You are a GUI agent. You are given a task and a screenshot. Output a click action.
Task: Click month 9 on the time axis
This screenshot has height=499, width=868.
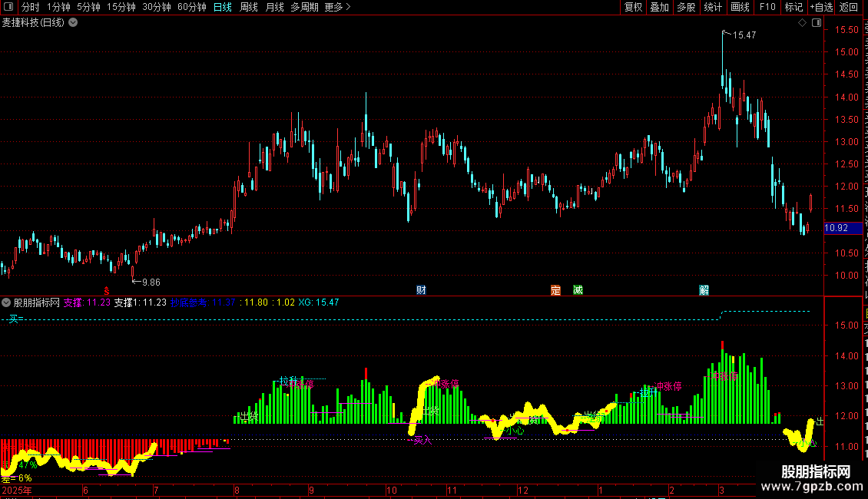[x=312, y=490]
